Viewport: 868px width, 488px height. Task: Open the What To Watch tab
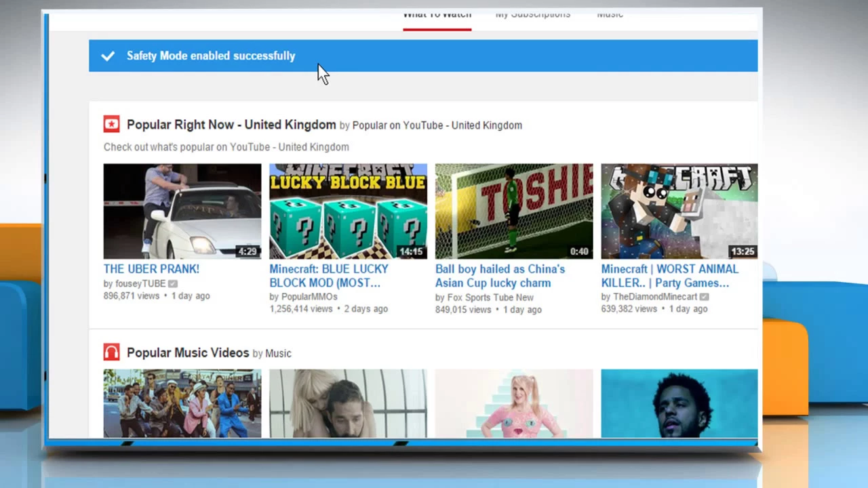pos(437,16)
